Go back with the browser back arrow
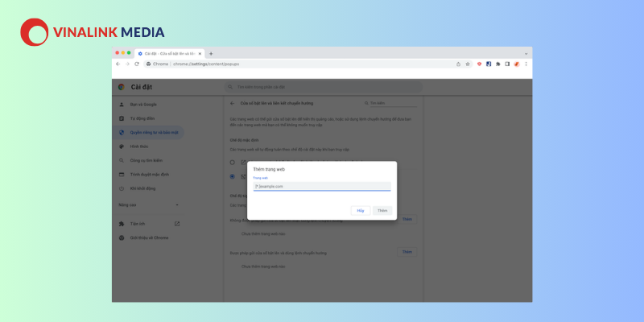Viewport: 644px width, 322px height. [118, 64]
